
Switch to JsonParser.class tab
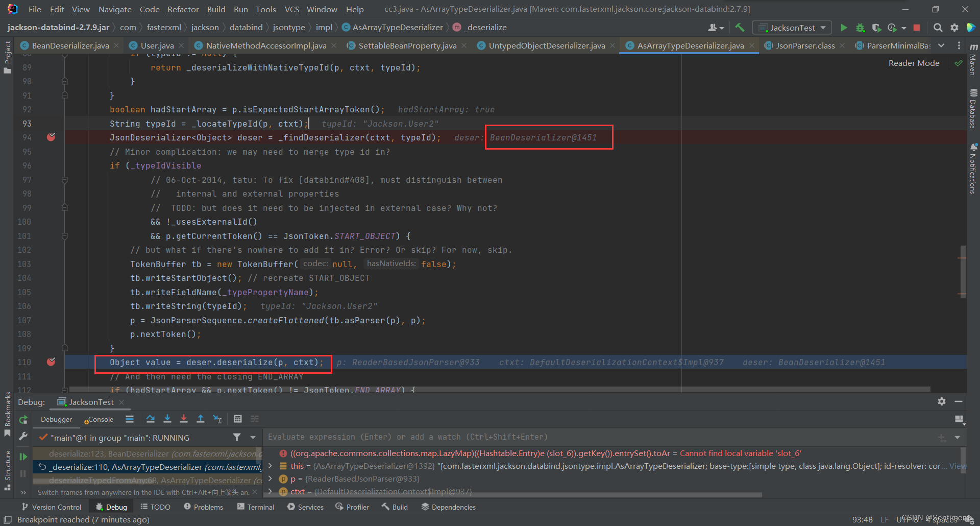click(805, 45)
